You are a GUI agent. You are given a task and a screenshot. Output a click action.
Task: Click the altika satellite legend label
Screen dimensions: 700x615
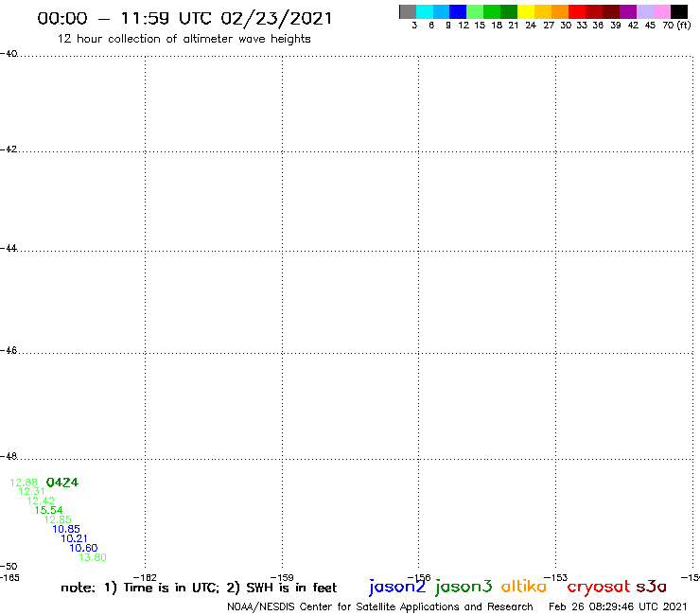tap(524, 587)
